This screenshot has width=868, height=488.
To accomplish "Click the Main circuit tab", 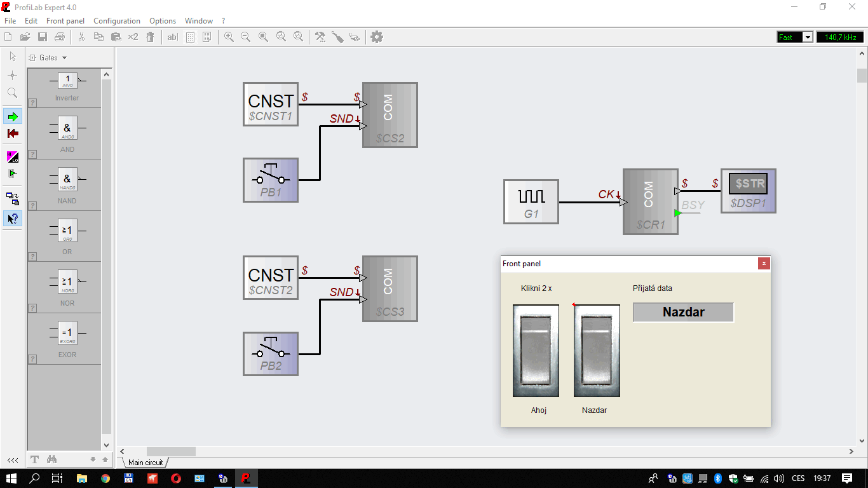I will (x=146, y=463).
